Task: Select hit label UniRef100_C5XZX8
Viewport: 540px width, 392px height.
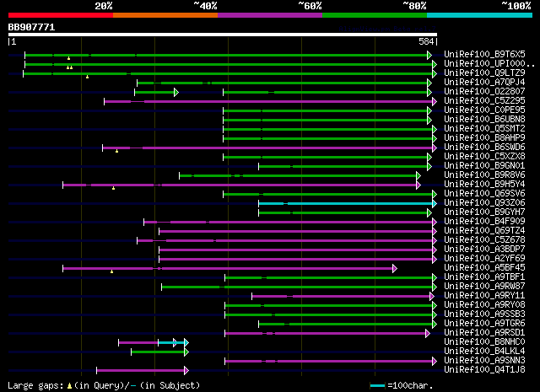Action: (x=484, y=157)
